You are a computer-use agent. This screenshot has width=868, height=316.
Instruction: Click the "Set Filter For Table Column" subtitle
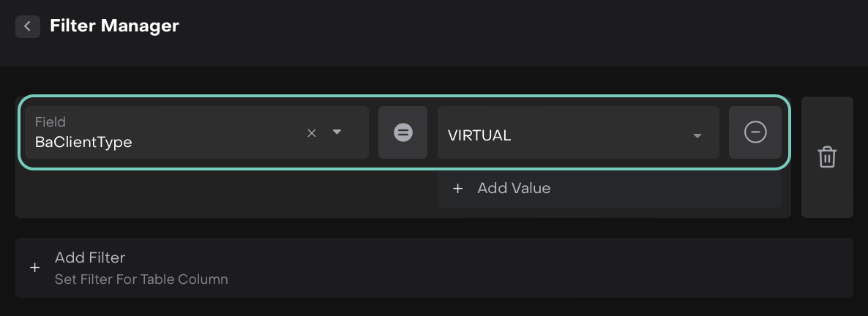click(x=141, y=279)
